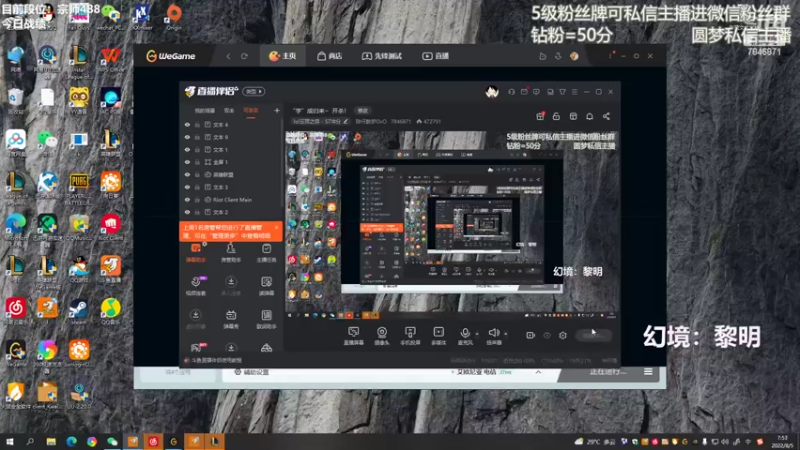The width and height of the screenshot is (800, 450).
Task: Open the 读弹幕 tool
Action: (x=266, y=286)
